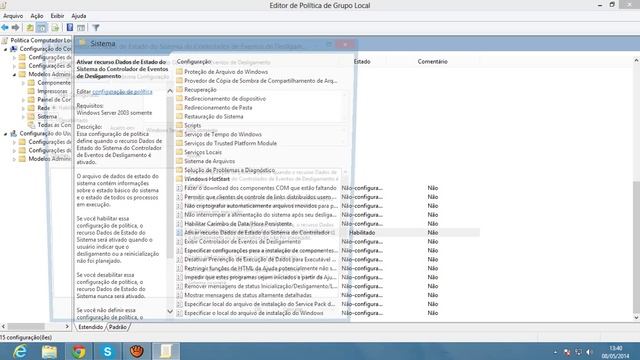Image resolution: width=640 pixels, height=360 pixels.
Task: Click the settings list scroll-down arrow
Action: (636, 318)
